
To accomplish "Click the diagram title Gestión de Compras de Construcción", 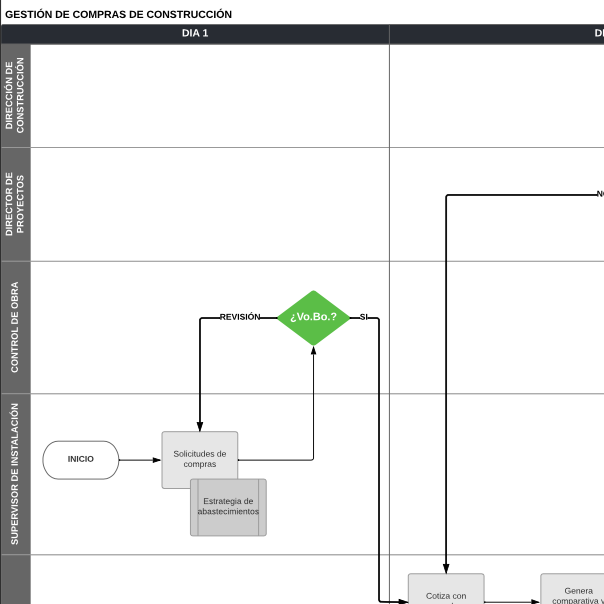I will tap(118, 14).
